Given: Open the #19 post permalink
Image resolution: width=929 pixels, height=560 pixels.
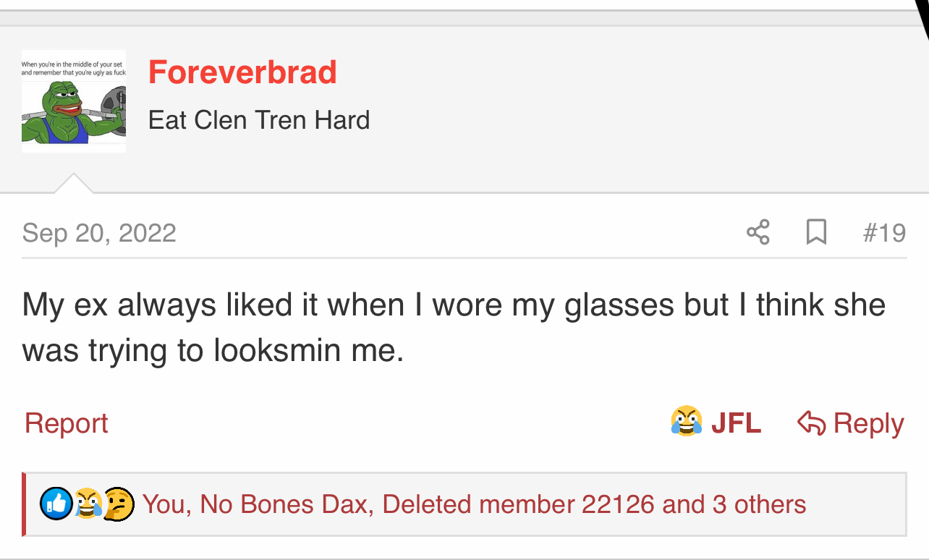Looking at the screenshot, I should pos(884,233).
